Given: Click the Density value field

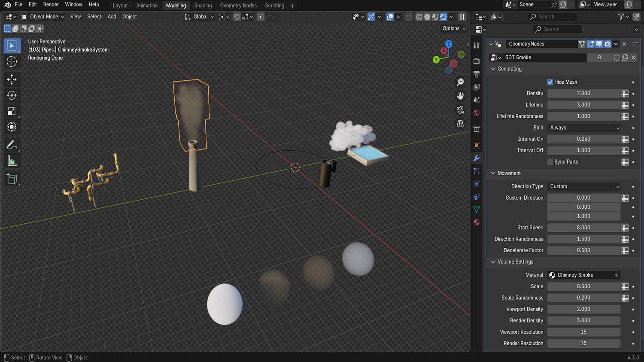Looking at the screenshot, I should coord(583,94).
